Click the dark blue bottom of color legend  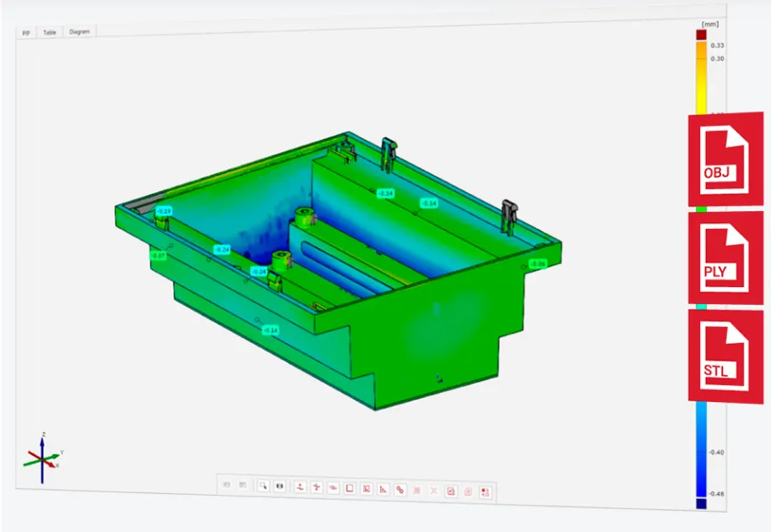coord(701,503)
